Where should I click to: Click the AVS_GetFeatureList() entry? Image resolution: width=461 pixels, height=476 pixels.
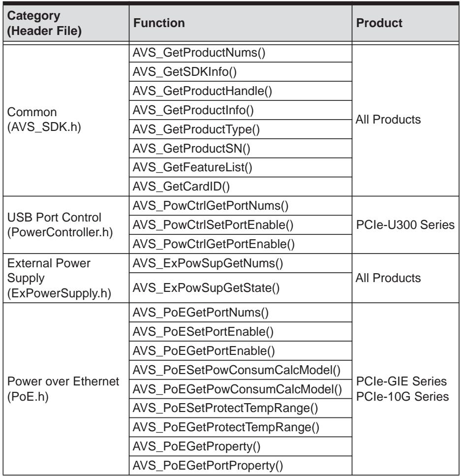(x=241, y=167)
